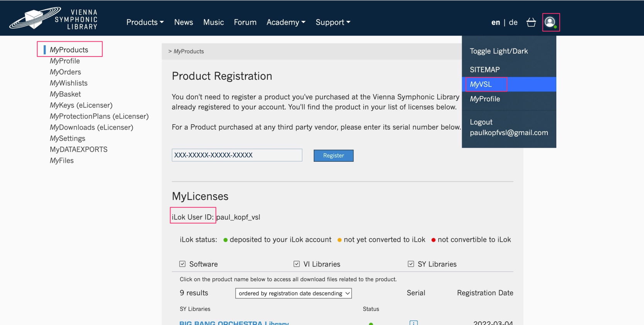Open SITEMAP from account menu
Screen dimensions: 644x325
coord(485,70)
